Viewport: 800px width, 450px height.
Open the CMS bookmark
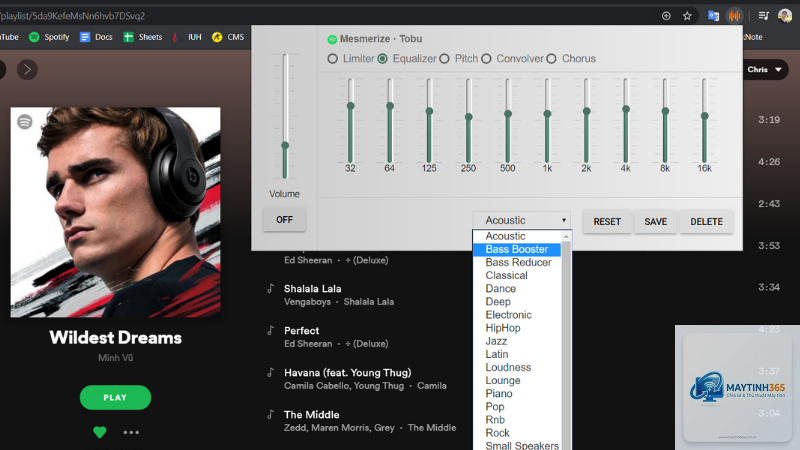coord(228,37)
